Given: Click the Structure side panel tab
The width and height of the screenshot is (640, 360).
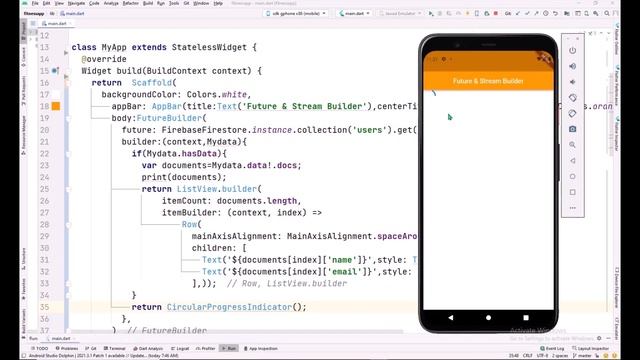Looking at the screenshot, I should coord(24,258).
